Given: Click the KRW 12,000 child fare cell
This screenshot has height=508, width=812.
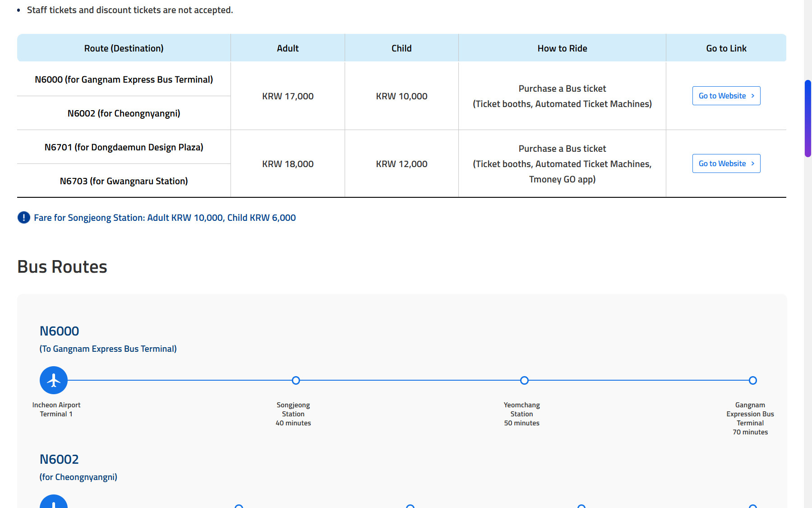Looking at the screenshot, I should 401,164.
